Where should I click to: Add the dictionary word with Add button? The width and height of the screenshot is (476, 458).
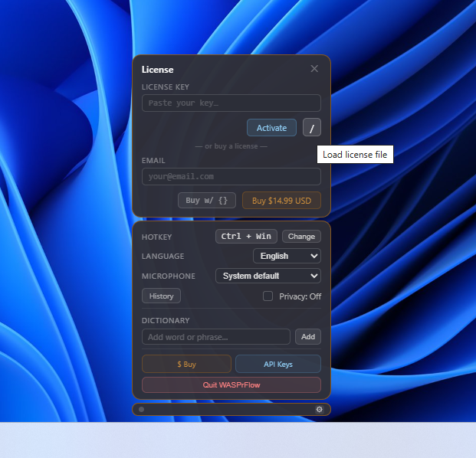point(308,337)
